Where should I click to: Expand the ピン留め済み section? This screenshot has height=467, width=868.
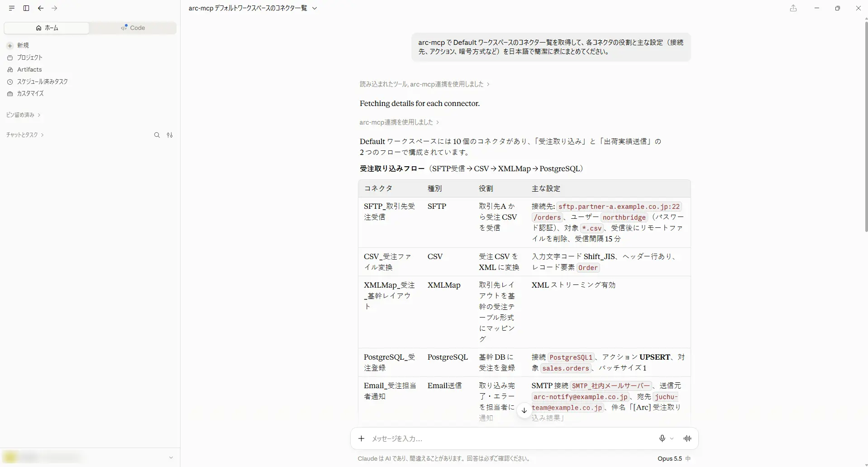tap(23, 115)
